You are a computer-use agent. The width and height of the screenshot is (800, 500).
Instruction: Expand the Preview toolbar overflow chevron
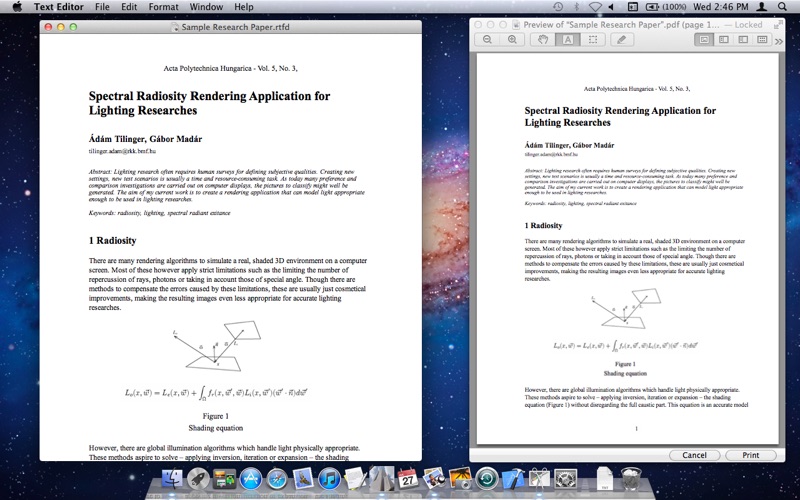779,41
